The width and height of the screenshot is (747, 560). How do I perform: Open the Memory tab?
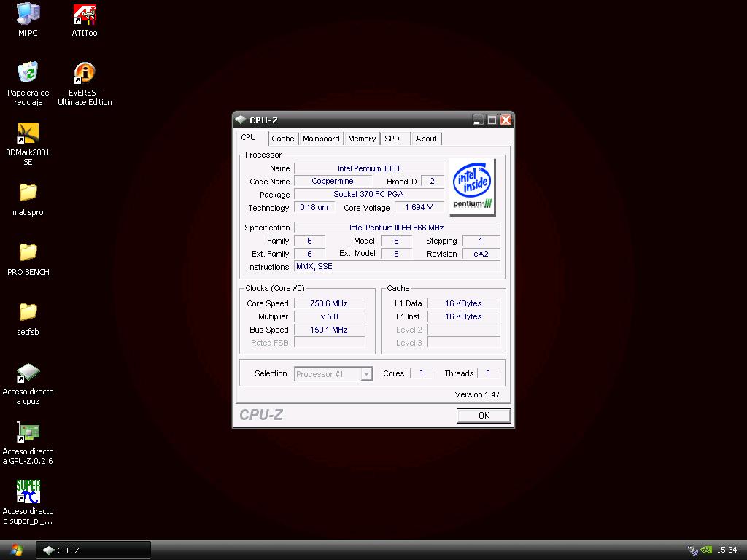click(362, 139)
